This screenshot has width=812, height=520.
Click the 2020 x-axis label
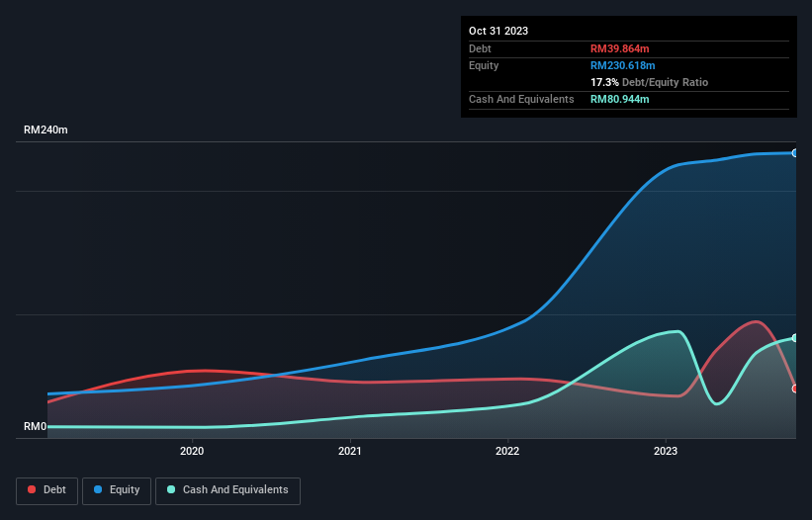click(x=192, y=451)
